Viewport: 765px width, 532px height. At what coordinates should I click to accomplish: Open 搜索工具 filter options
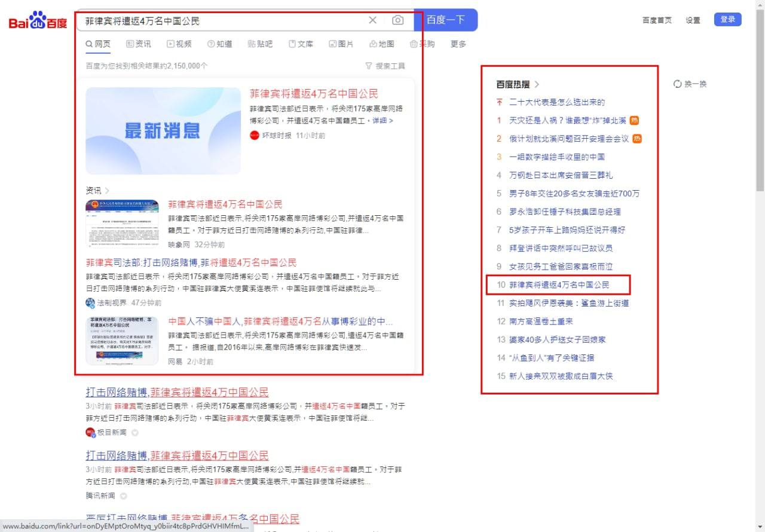pyautogui.click(x=385, y=66)
